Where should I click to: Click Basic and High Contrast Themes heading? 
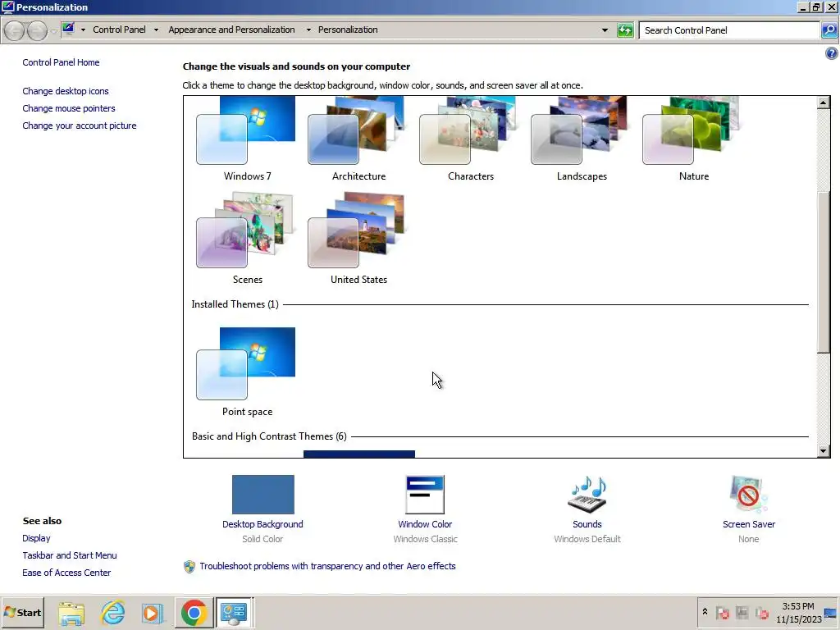pyautogui.click(x=269, y=436)
